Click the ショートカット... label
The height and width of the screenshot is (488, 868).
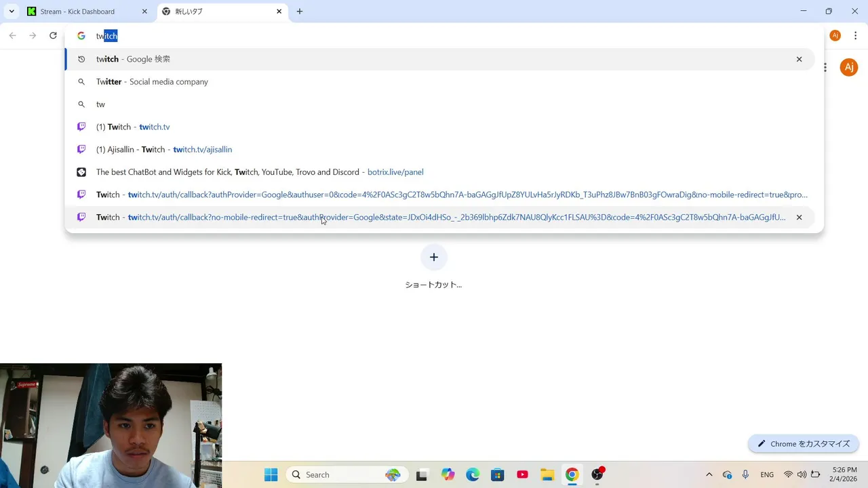433,285
